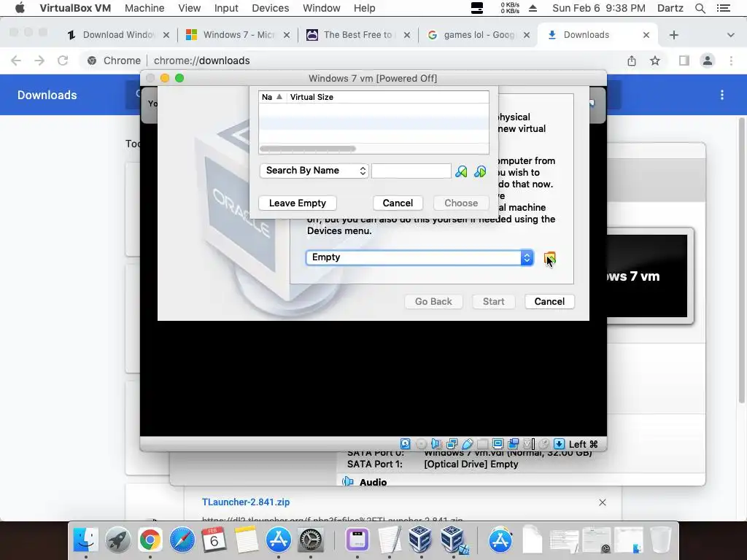Click eject icon in macOS menu bar

coord(533,8)
